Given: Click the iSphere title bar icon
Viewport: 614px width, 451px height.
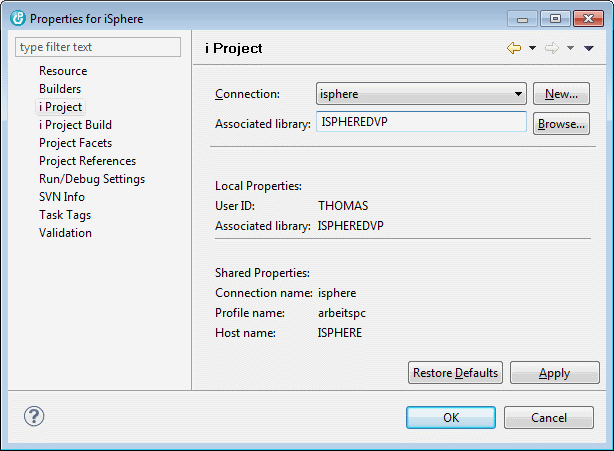Looking at the screenshot, I should click(18, 18).
